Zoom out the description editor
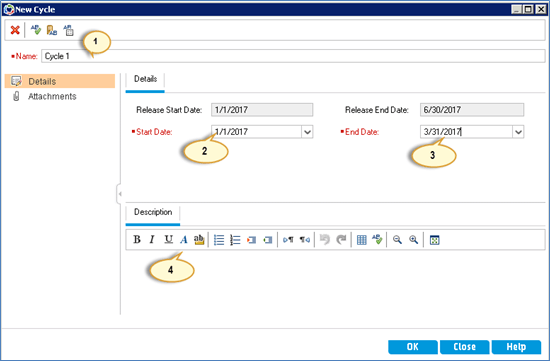The height and width of the screenshot is (361, 550). click(x=397, y=240)
